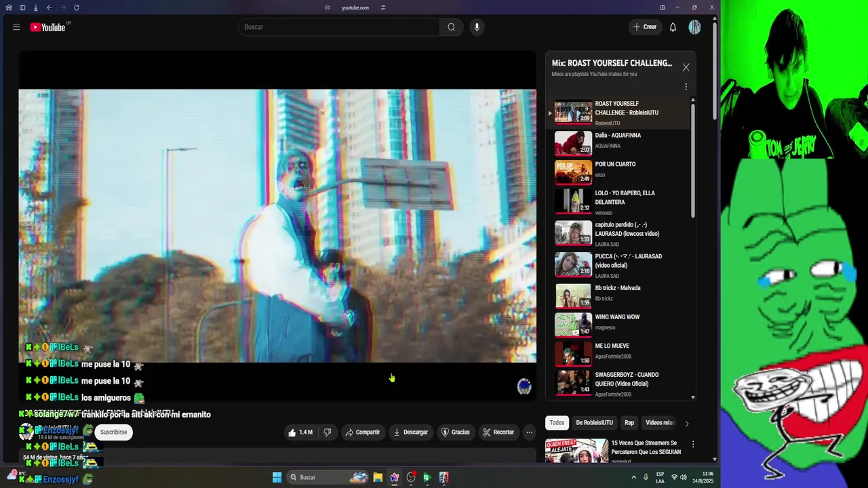Click the Compartir share button

[362, 432]
